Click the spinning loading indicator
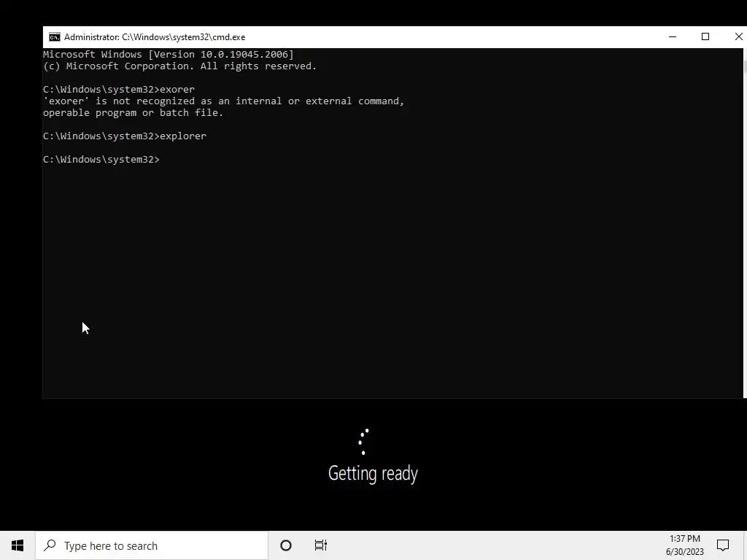The image size is (747, 560). pyautogui.click(x=363, y=441)
